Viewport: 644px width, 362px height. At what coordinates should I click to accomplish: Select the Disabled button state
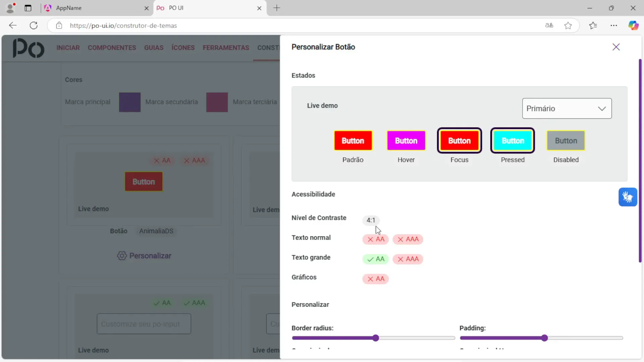point(566,141)
